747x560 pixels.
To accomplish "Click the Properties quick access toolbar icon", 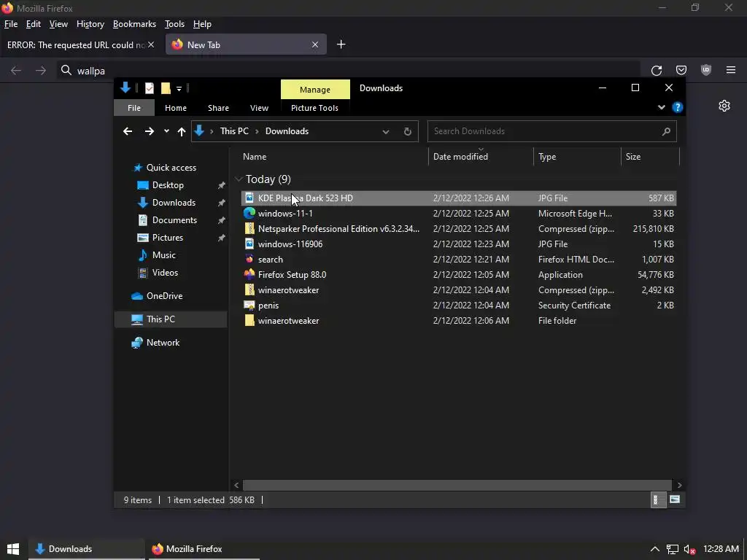I will point(149,88).
